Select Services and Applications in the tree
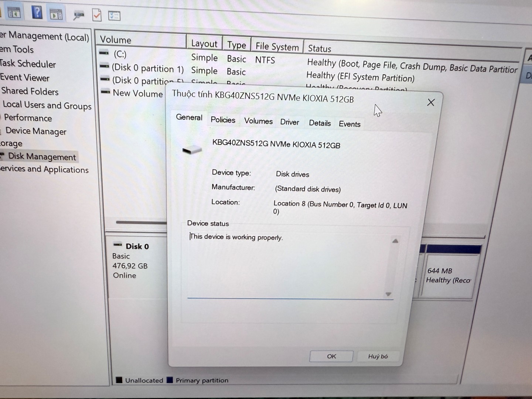 [44, 169]
